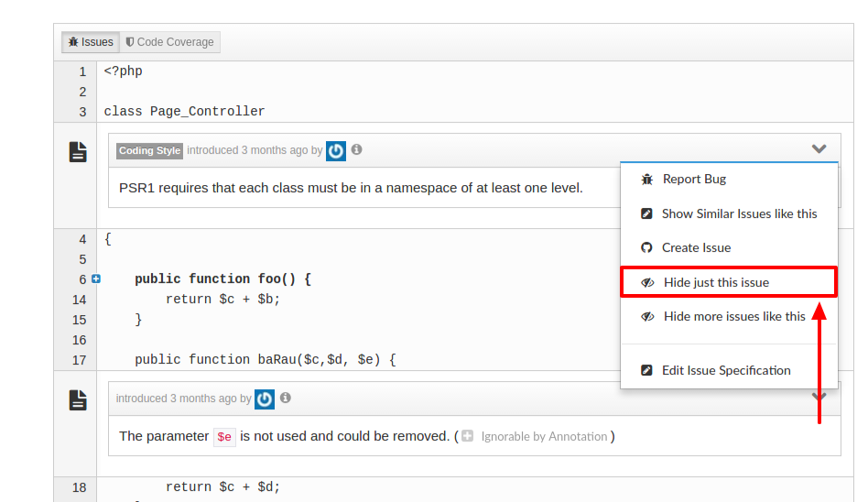Viewport: 868px width, 502px height.
Task: Click the bug icon beside Report Bug
Action: point(646,180)
